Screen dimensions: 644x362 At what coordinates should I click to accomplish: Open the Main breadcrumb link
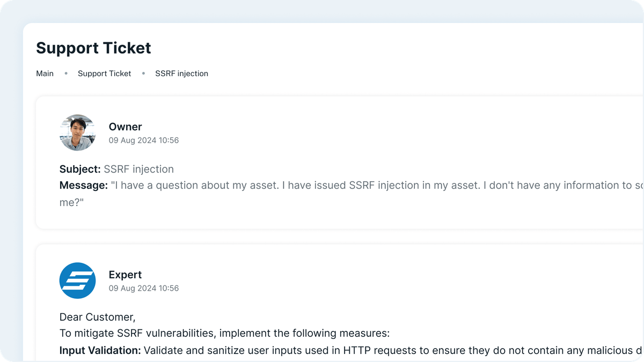(45, 73)
